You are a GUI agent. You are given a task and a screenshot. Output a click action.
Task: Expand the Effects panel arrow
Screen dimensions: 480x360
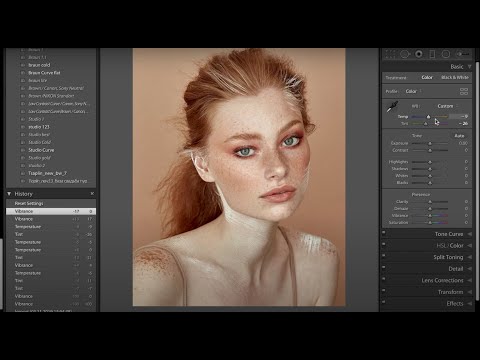[469, 304]
